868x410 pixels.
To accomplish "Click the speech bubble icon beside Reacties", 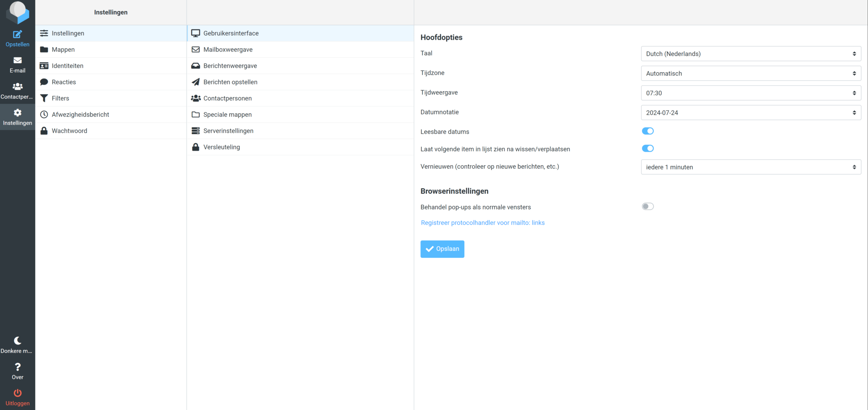I will (x=44, y=82).
